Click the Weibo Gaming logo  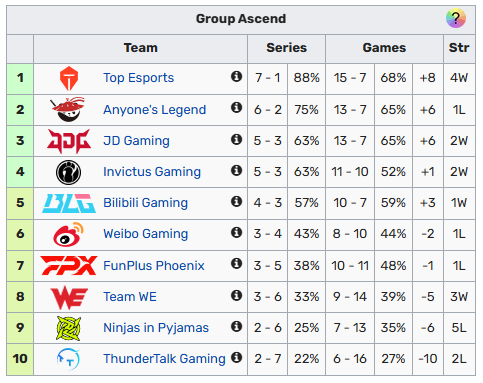[x=68, y=234]
